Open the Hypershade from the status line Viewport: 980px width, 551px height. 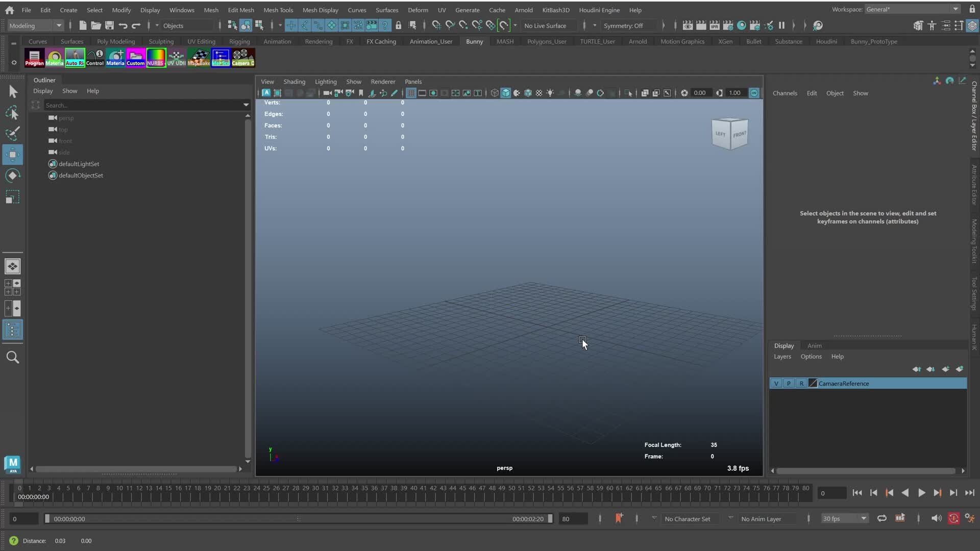tap(742, 25)
